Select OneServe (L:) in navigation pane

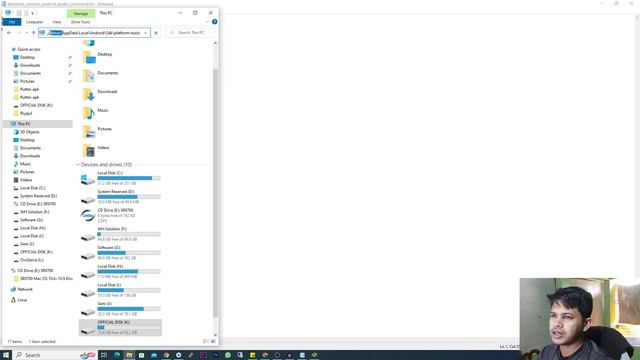point(31,260)
